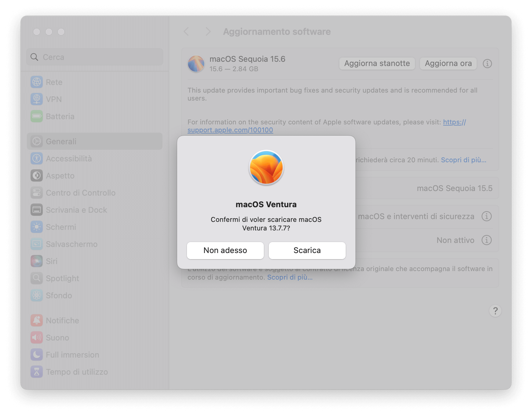Select Tempo di utilizzo in sidebar
Screen dimensions: 532x415
click(x=95, y=372)
